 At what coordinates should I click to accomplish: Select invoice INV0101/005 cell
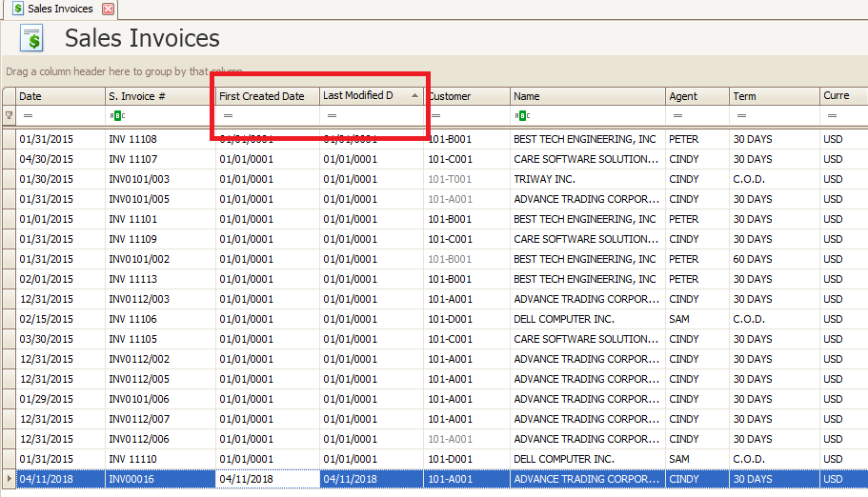click(x=160, y=199)
